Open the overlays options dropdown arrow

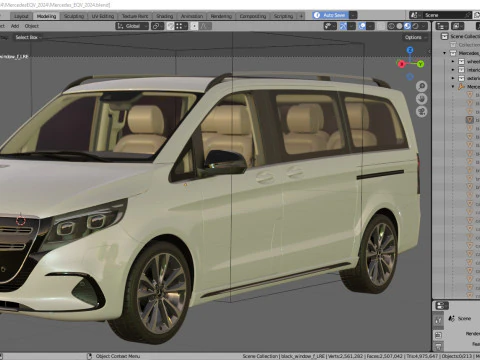tap(371, 26)
